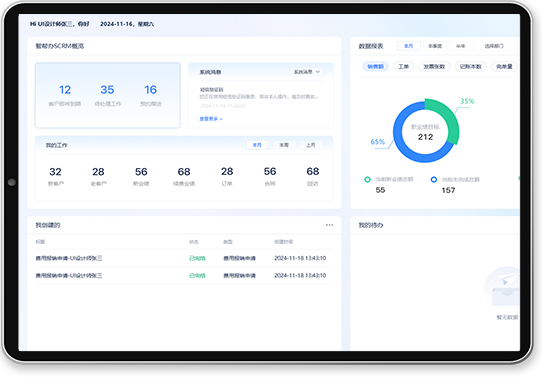Image resolution: width=542 pixels, height=379 pixels.
Task: Click the paper plane empty-state illustration
Action: pos(504,287)
